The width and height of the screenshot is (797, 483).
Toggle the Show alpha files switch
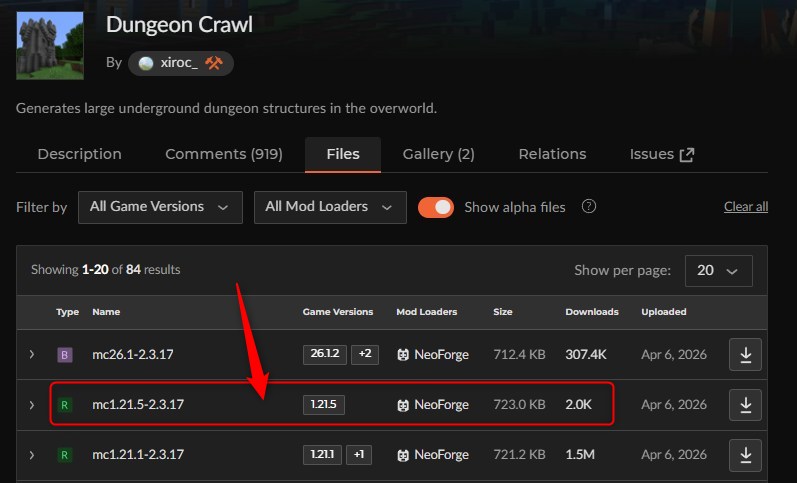[x=436, y=207]
